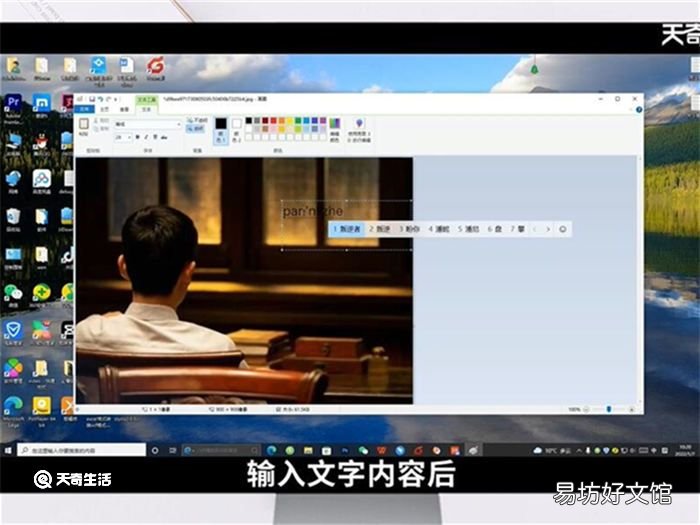Click inside the text box showing pan'n'zhe

346,225
